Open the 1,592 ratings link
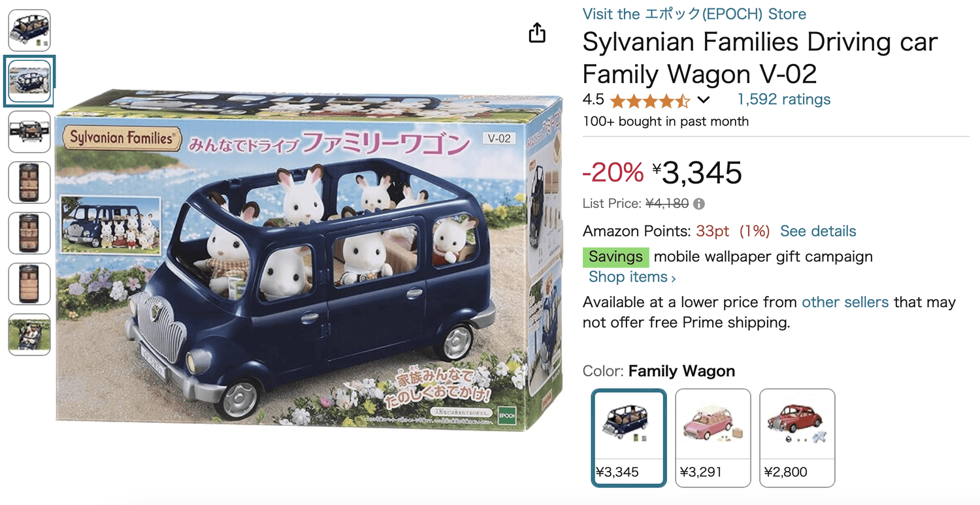Screen dimensions: 980x505 coord(784,99)
